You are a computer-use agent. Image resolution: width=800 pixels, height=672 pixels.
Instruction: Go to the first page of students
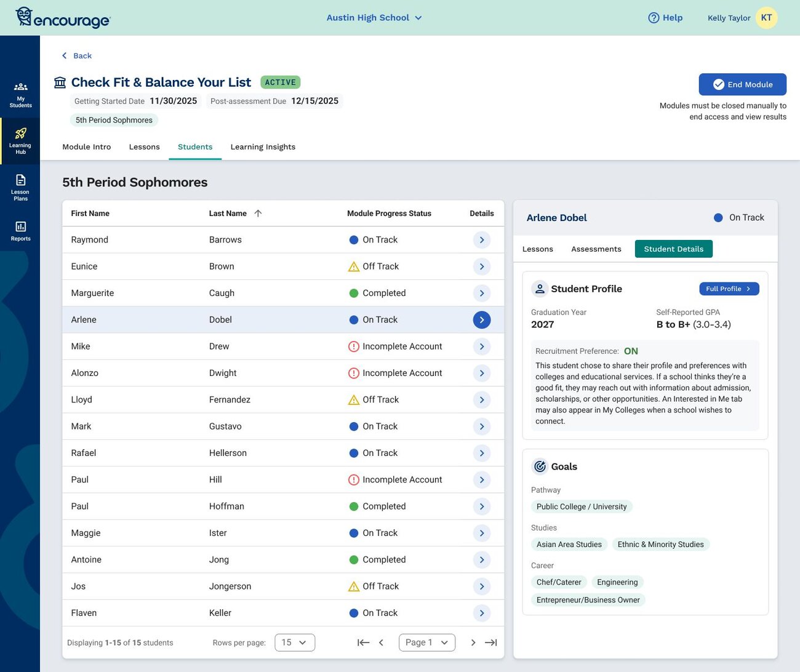363,642
